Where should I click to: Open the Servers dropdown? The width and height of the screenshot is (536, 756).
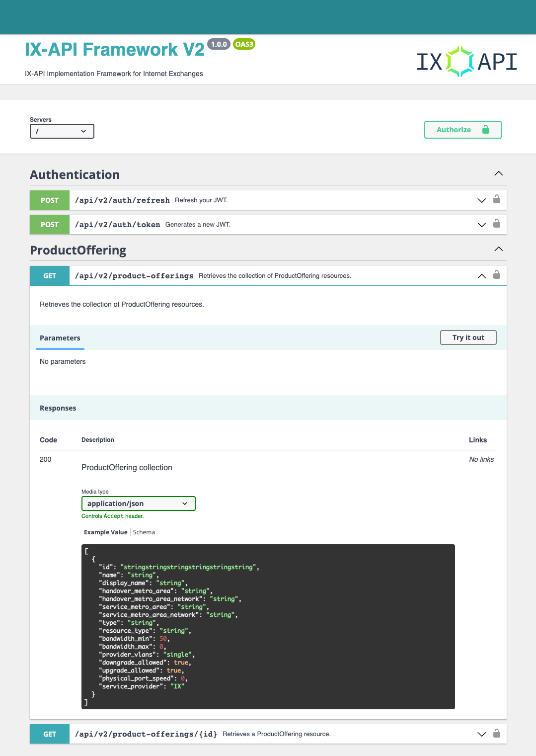coord(62,131)
